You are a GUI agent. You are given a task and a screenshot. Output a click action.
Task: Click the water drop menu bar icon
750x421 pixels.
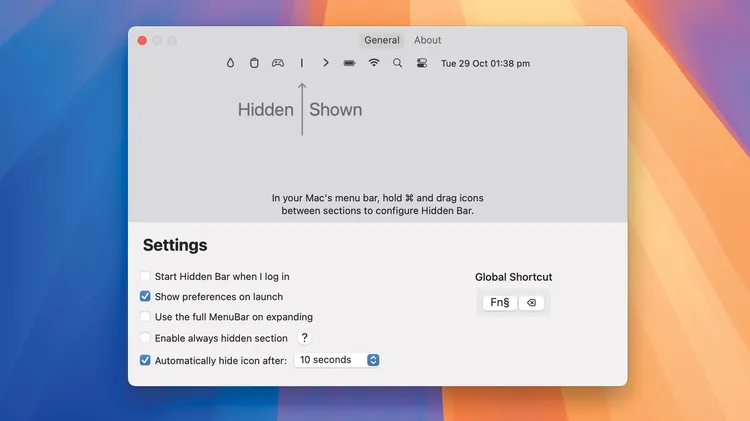click(231, 63)
